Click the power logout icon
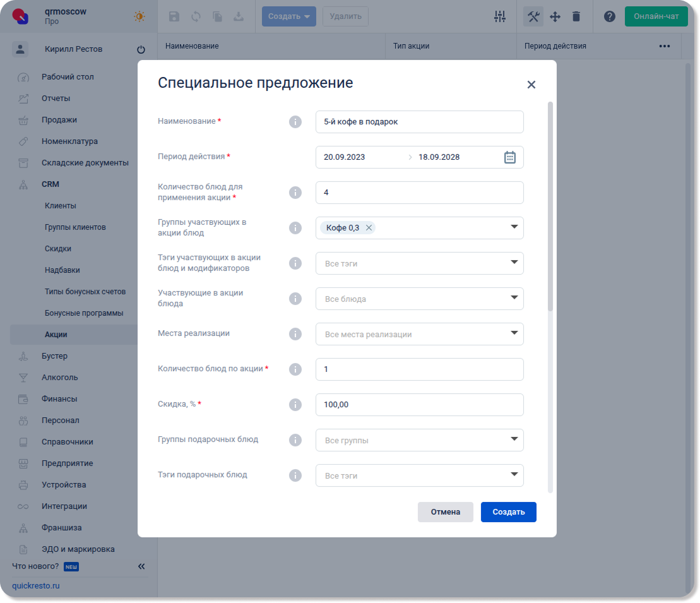Viewport: 700px width, 603px height. click(141, 50)
